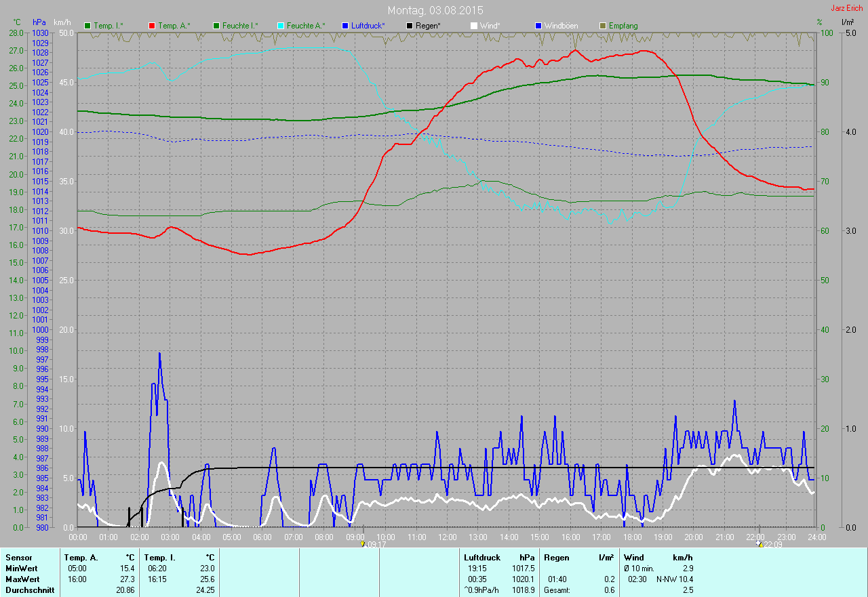The height and width of the screenshot is (597, 868).
Task: Click the Jarz Erich author label
Action: coord(847,8)
